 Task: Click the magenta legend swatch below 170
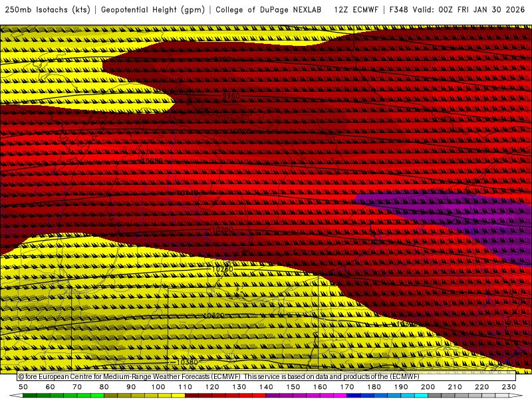click(x=340, y=396)
